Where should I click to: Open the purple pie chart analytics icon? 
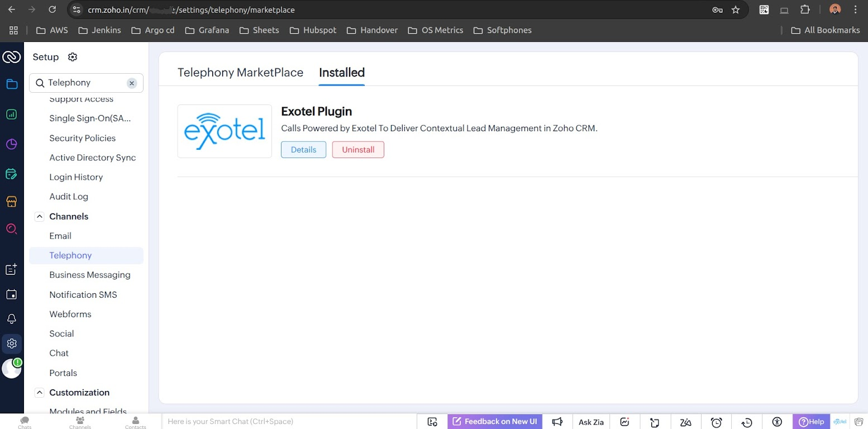[x=12, y=145]
